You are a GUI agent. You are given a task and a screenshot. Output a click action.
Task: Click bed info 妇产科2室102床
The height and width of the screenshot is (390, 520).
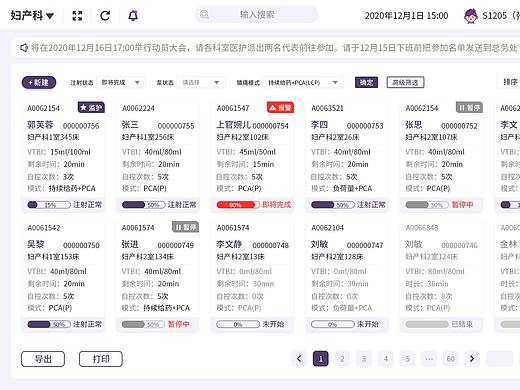240,137
